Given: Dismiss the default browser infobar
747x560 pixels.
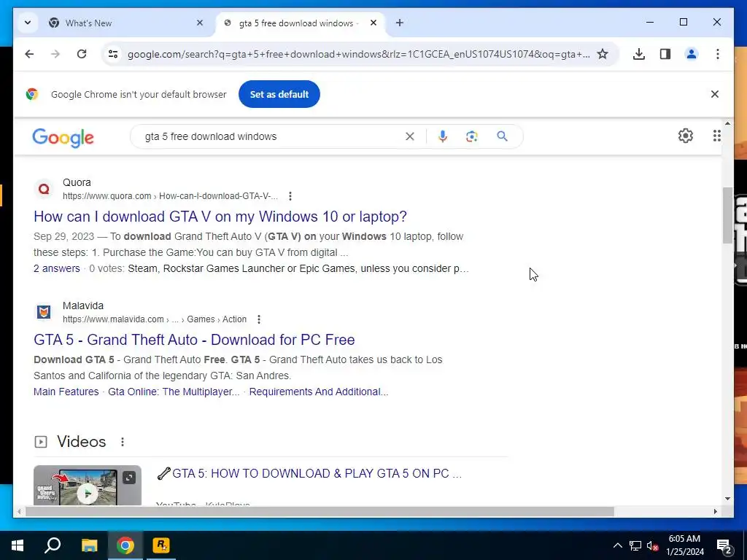Looking at the screenshot, I should click(715, 94).
